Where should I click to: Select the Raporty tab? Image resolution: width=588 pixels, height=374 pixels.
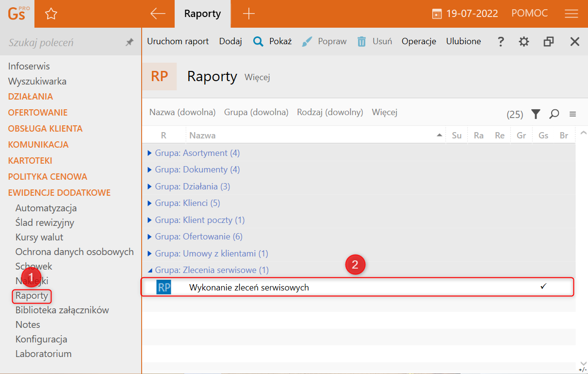pos(202,14)
